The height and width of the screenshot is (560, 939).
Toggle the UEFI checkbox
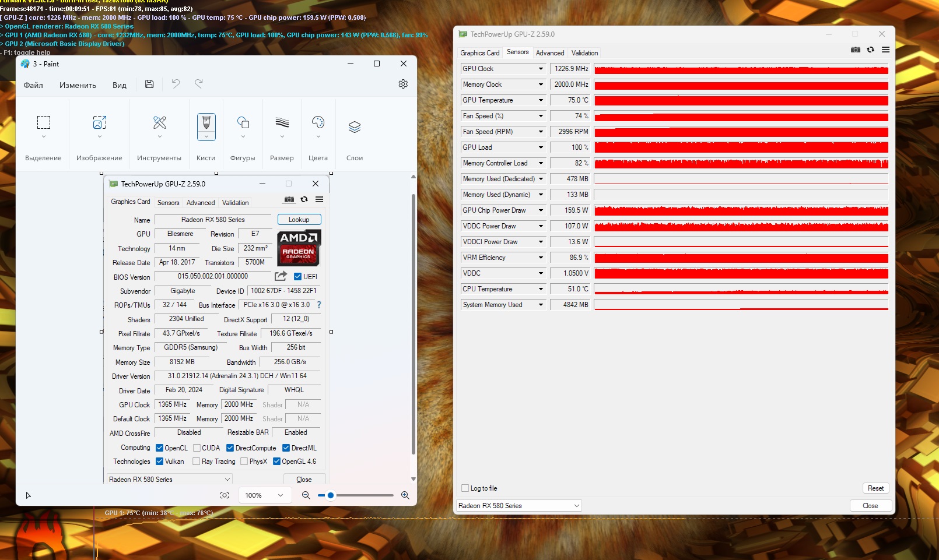297,277
